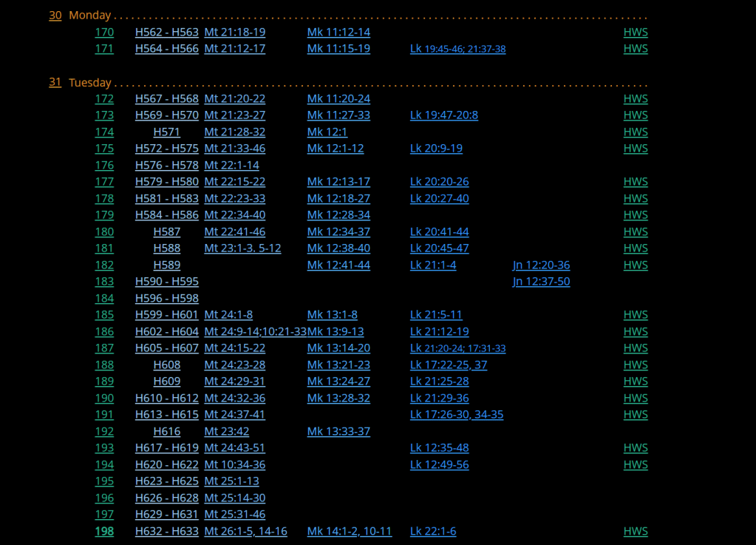Open Lk 17:26-30, 34-35 passage link
This screenshot has height=545, width=756.
coord(456,415)
